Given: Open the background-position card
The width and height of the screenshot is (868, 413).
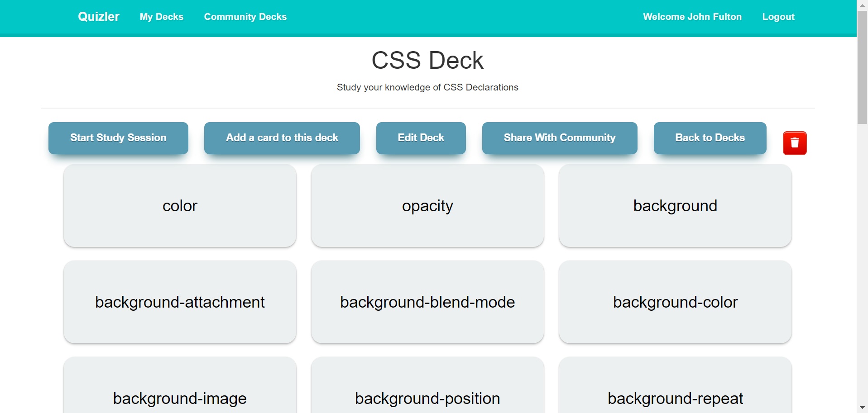Looking at the screenshot, I should [427, 385].
